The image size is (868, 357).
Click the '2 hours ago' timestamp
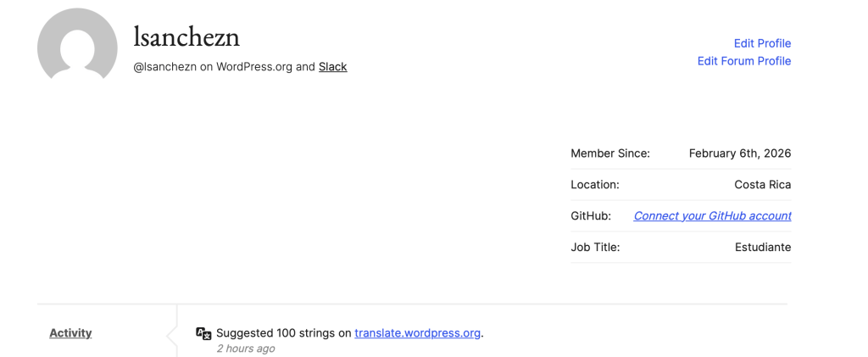tap(245, 349)
